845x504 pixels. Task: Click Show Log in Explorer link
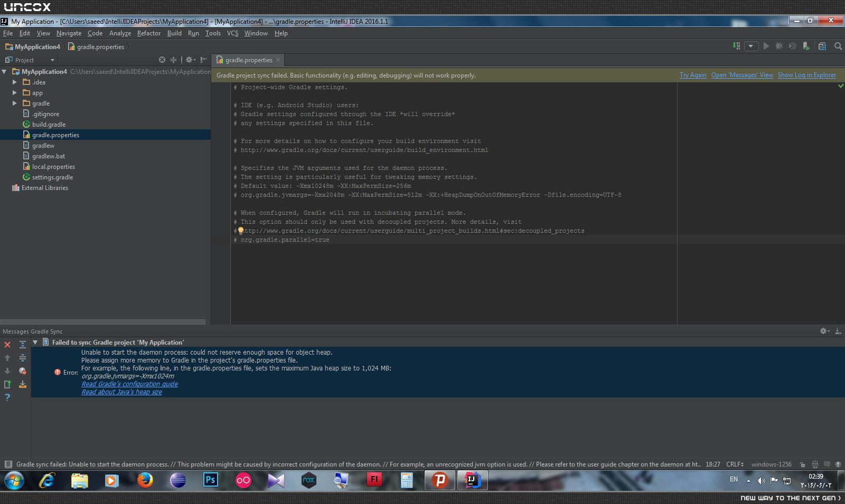coord(807,75)
